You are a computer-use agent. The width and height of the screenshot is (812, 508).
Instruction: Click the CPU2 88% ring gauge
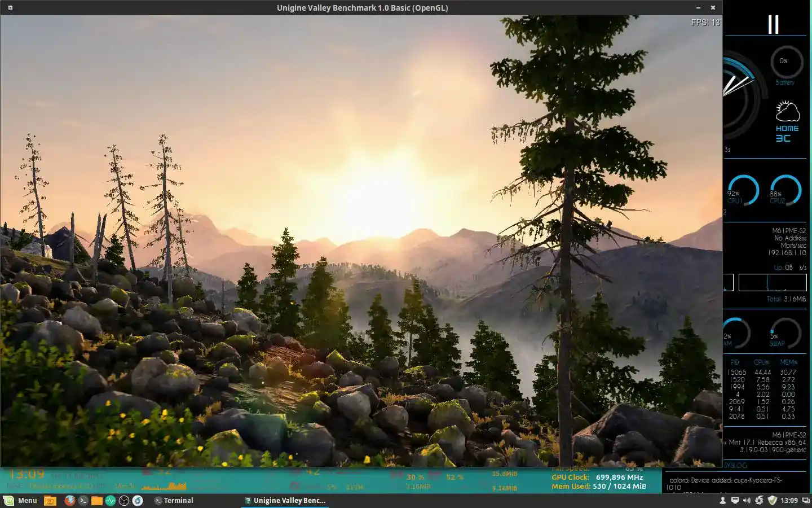(785, 191)
